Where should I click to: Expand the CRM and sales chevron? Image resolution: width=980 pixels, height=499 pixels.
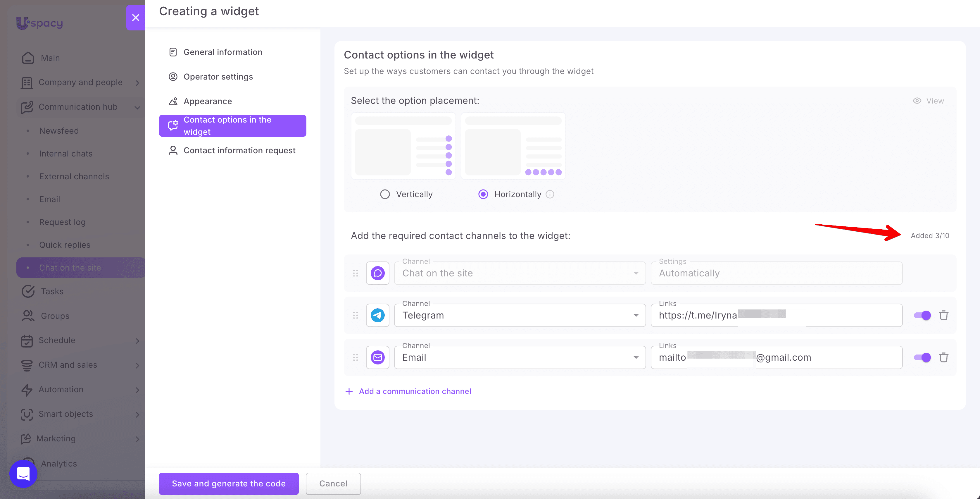[x=137, y=365]
